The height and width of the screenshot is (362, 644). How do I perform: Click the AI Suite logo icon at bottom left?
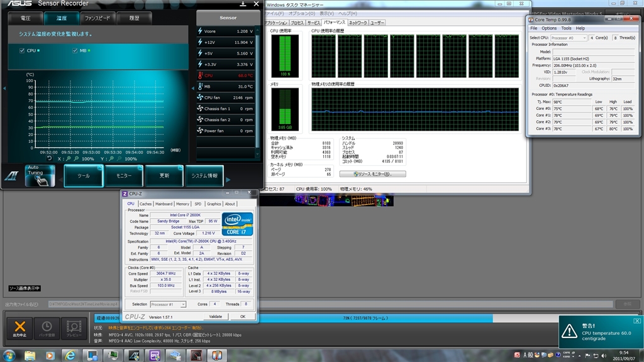11,176
